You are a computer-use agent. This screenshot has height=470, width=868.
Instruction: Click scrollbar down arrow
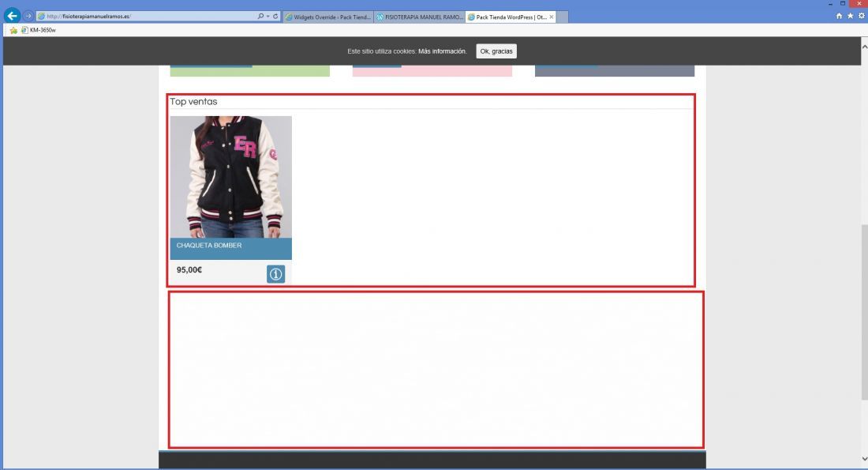864,458
